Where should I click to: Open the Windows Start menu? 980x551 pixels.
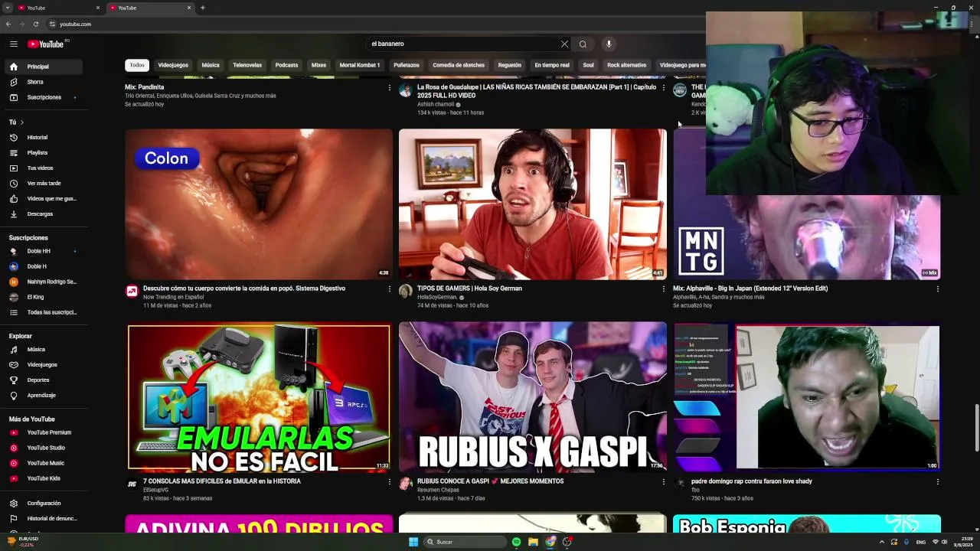click(x=413, y=542)
